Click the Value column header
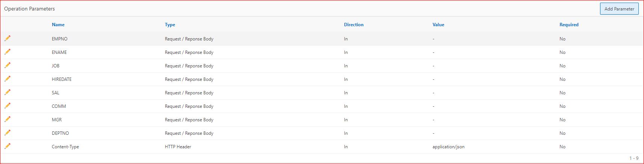 438,25
